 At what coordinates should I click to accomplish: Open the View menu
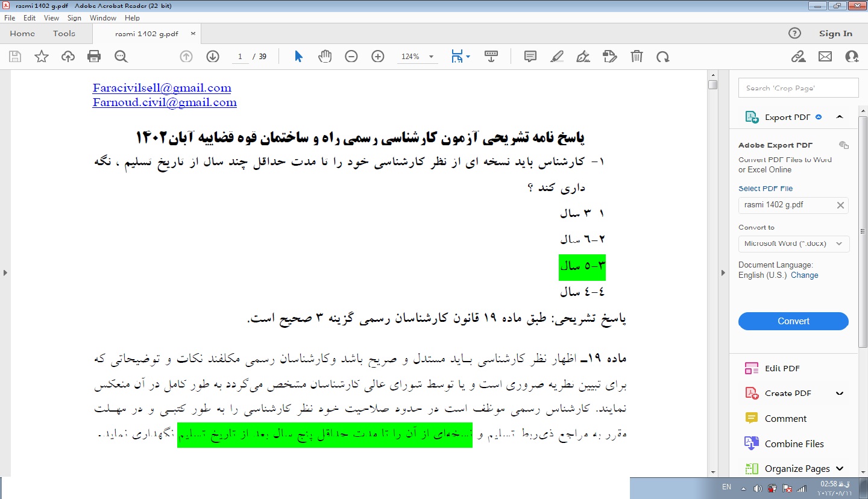pyautogui.click(x=51, y=18)
